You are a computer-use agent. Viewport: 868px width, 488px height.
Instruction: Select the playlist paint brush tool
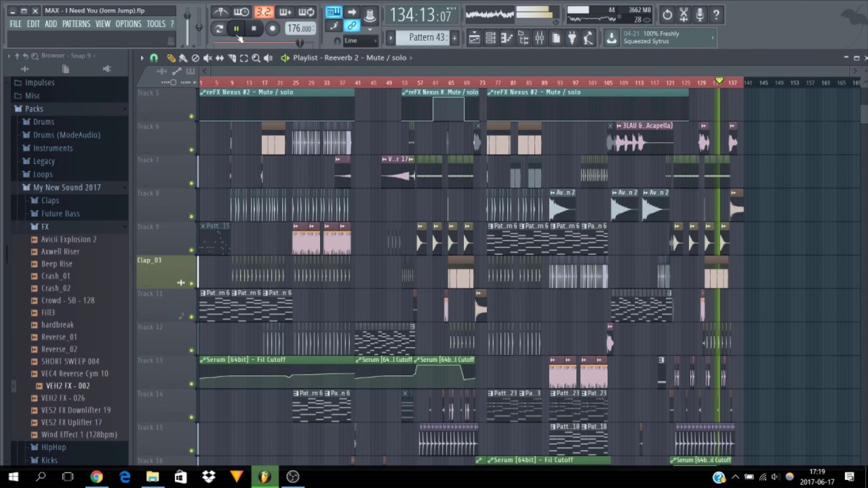click(x=183, y=58)
